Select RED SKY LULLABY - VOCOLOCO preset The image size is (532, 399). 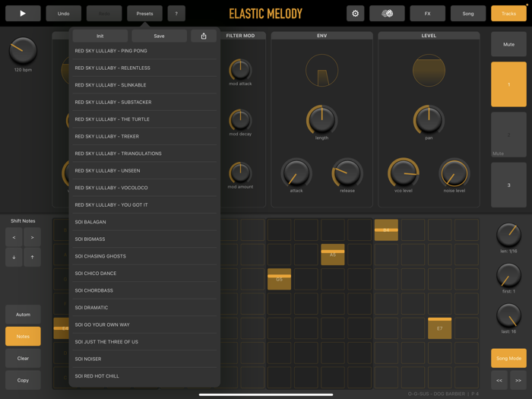coord(144,188)
